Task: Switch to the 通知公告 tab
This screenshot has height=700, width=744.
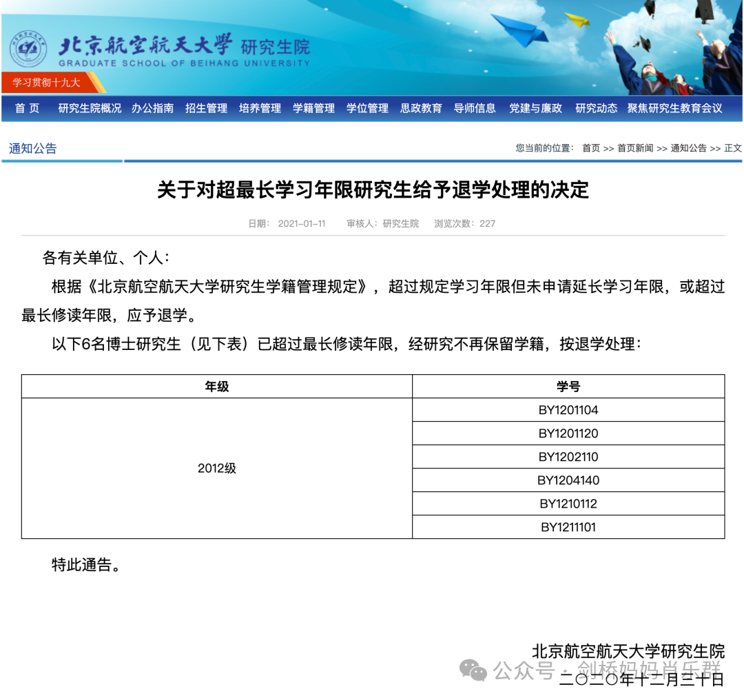Action: coord(32,148)
